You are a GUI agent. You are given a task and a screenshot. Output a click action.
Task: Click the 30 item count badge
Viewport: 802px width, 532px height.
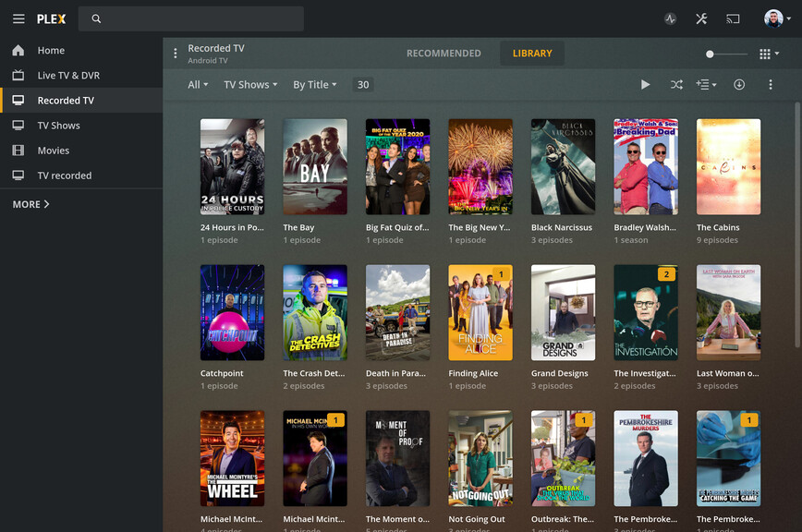pyautogui.click(x=362, y=85)
